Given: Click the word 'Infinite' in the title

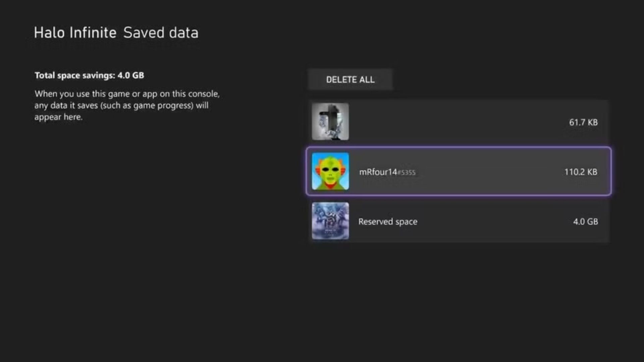Looking at the screenshot, I should point(93,33).
